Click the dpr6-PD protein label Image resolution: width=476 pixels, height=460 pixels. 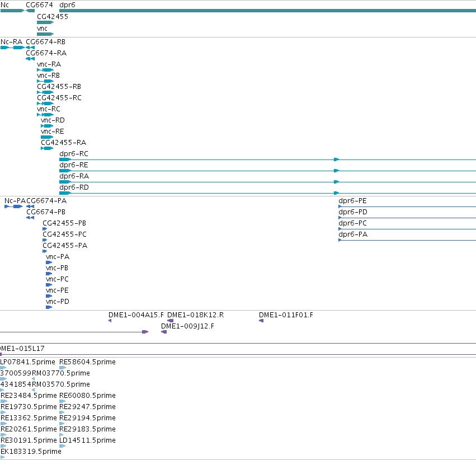point(353,212)
